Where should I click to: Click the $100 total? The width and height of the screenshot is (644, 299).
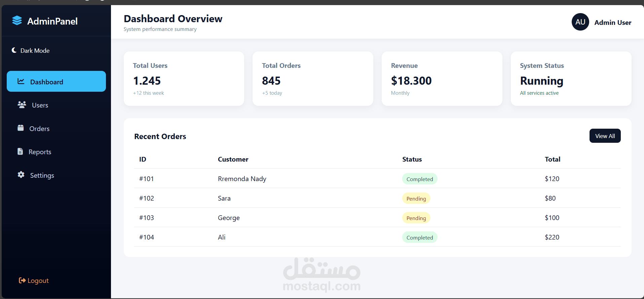coord(552,218)
